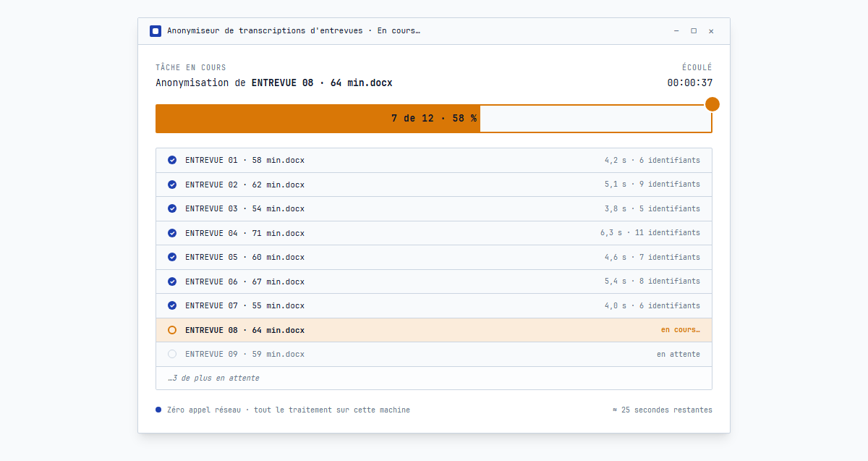This screenshot has height=461, width=868.
Task: Click the pending circle icon for ENTREVUE 09
Action: [172, 354]
